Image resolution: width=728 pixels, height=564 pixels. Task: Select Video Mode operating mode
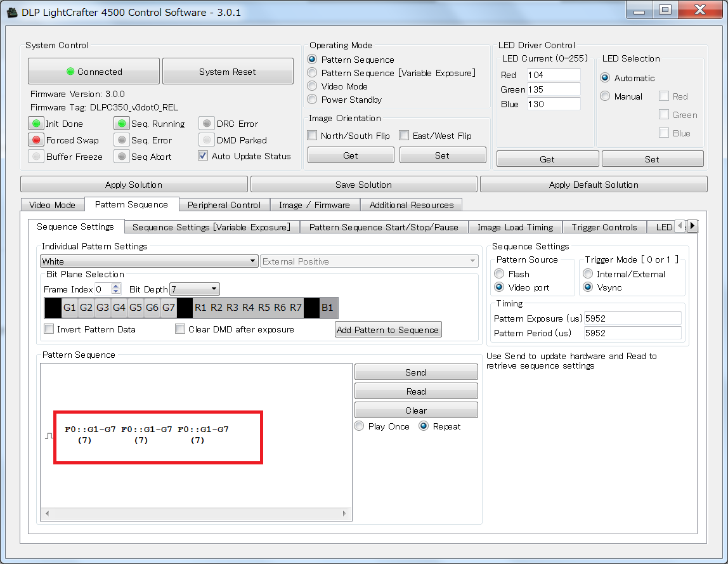[312, 86]
